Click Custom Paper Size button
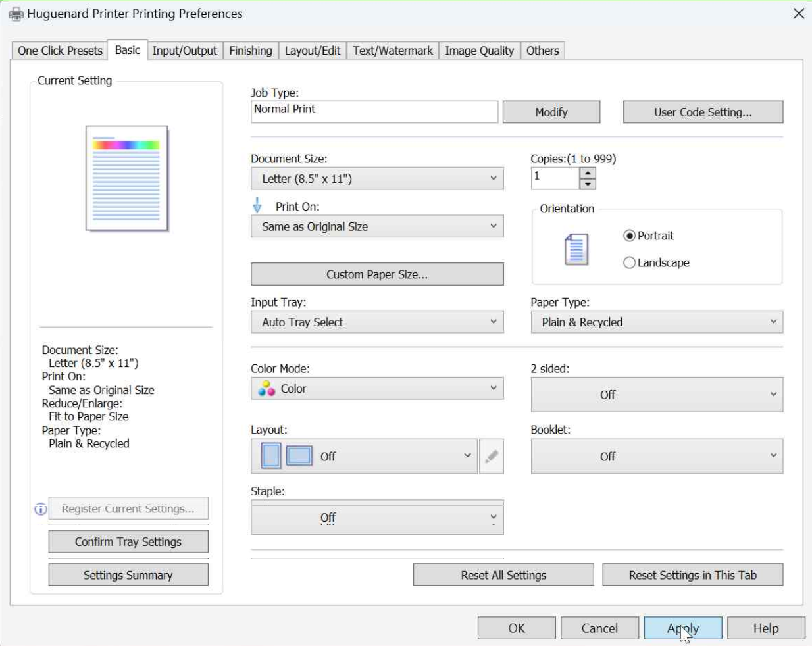Screen dimensions: 812x646 tap(377, 274)
